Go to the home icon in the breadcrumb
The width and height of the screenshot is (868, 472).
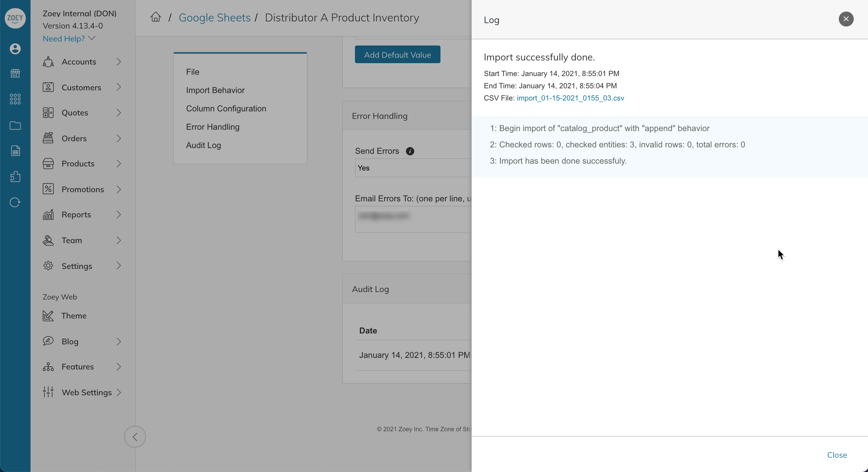click(156, 17)
